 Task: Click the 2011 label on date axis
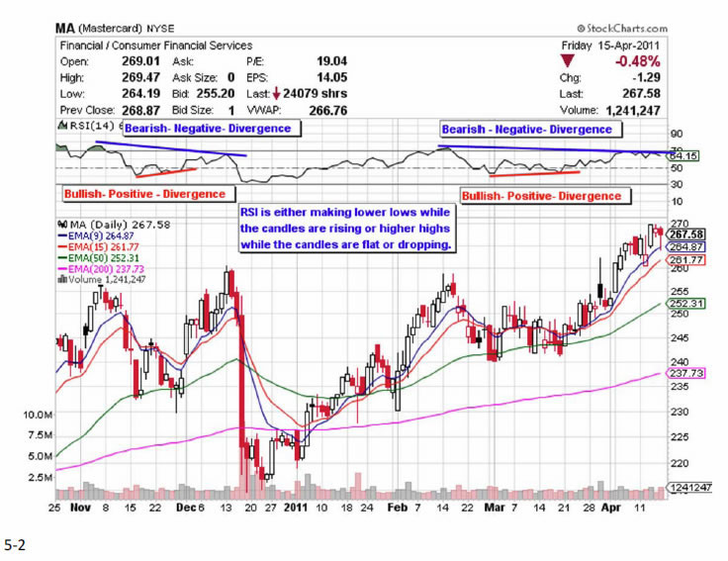(x=296, y=508)
